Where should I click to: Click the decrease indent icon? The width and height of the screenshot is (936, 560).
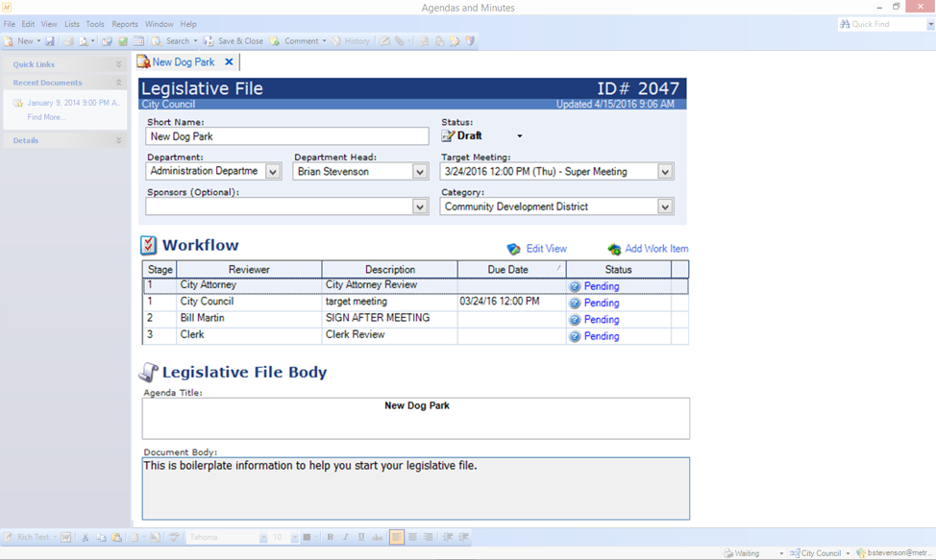click(x=448, y=537)
